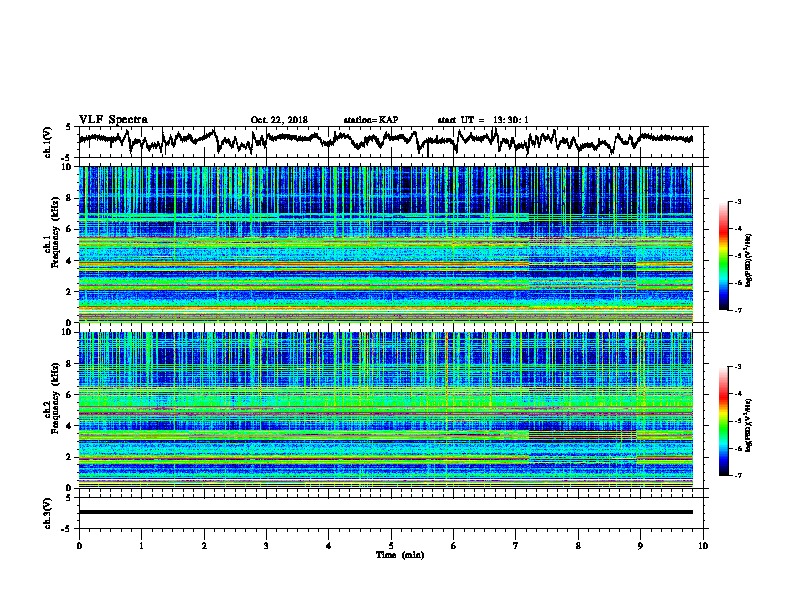Click the time axis tick label "4"
Screen dimensions: 792x612
[329, 546]
